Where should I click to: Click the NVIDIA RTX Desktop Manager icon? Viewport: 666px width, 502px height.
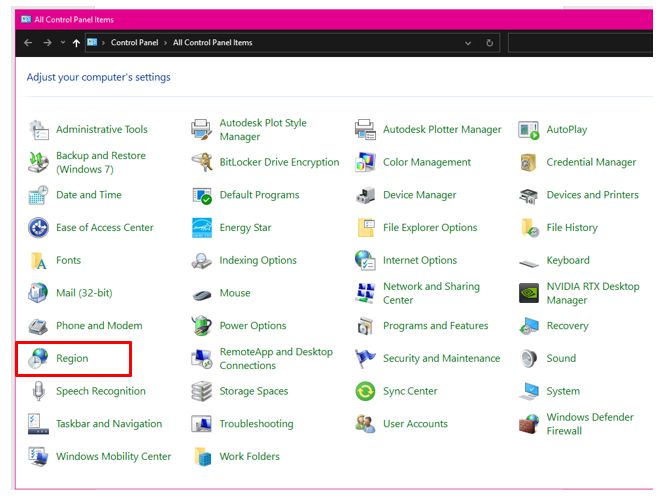[x=529, y=293]
